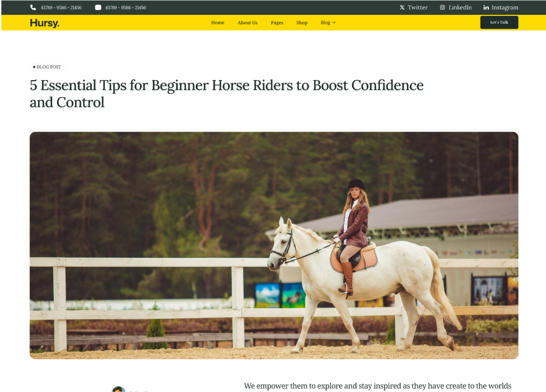
Task: Open the Twitter link
Action: (417, 7)
